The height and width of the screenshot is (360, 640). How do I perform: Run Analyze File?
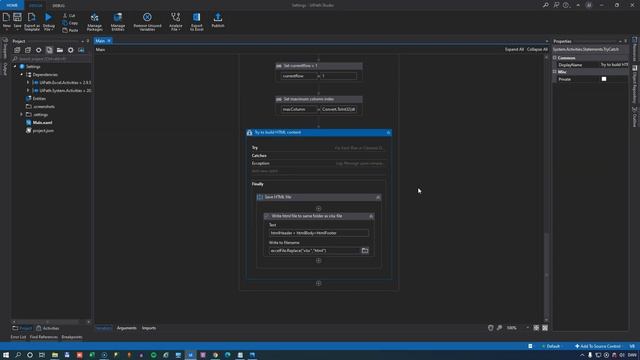176,21
